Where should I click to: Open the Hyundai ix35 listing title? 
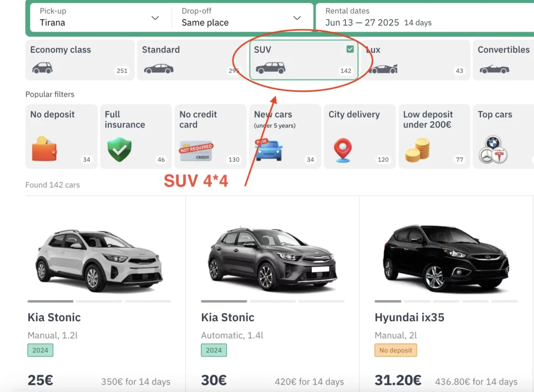[409, 317]
